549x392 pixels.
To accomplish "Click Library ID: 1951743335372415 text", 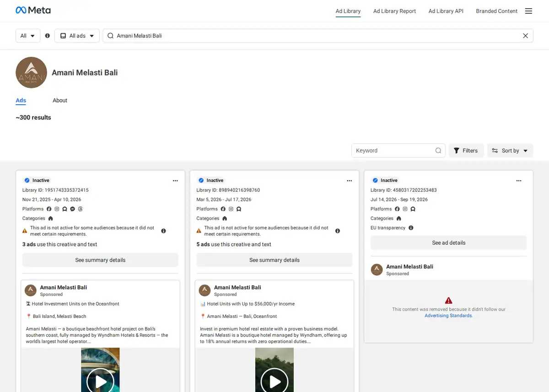I will (55, 190).
